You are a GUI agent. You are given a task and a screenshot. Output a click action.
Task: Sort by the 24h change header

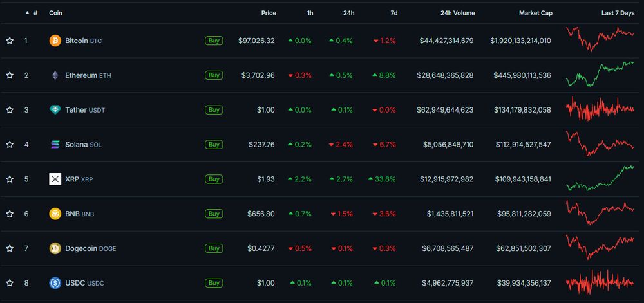point(348,13)
